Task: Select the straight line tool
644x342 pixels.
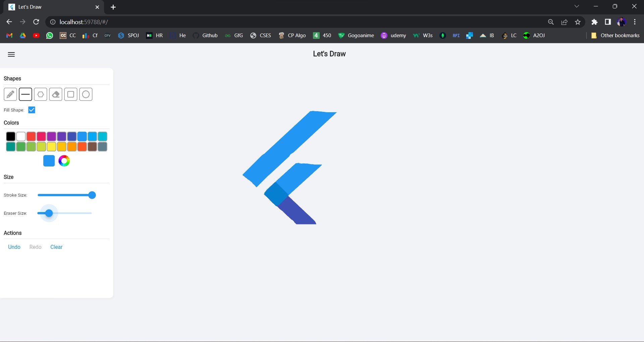Action: (x=25, y=94)
